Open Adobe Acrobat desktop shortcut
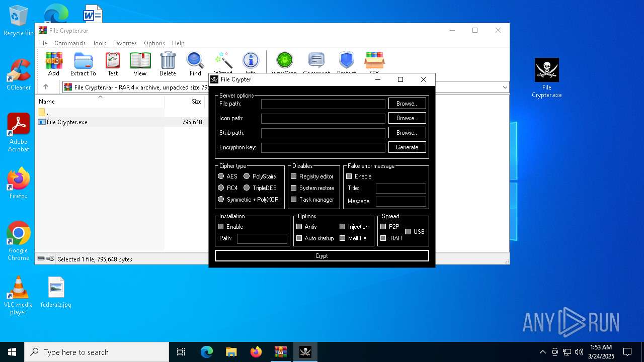 [18, 133]
